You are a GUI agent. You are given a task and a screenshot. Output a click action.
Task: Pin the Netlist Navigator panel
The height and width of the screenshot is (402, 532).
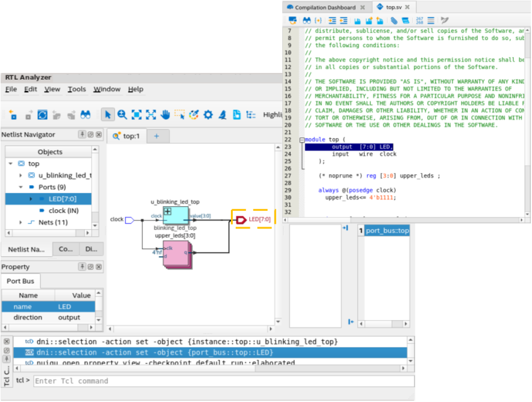(83, 135)
